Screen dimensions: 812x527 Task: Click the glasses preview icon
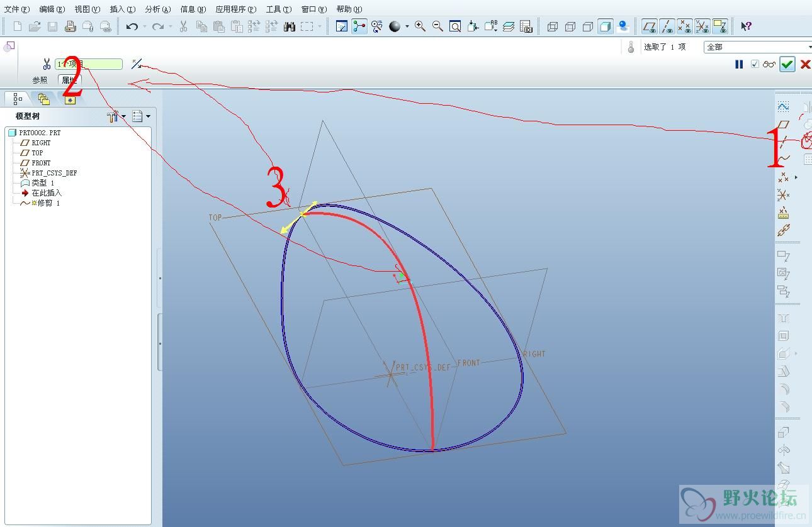point(769,64)
